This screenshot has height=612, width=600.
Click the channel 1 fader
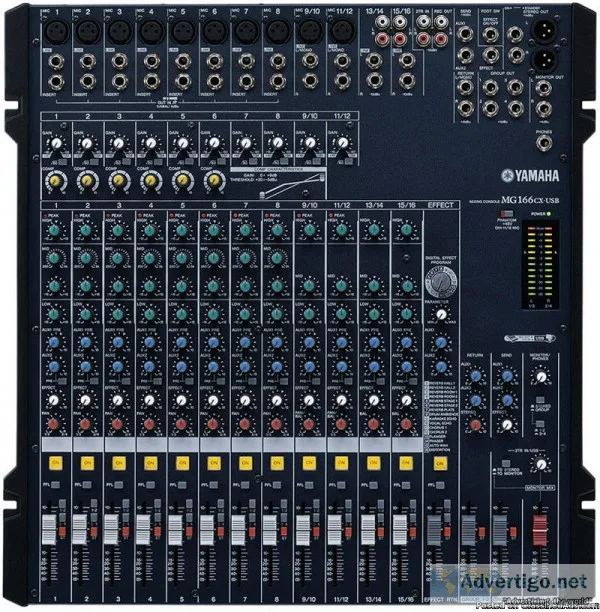click(x=49, y=530)
